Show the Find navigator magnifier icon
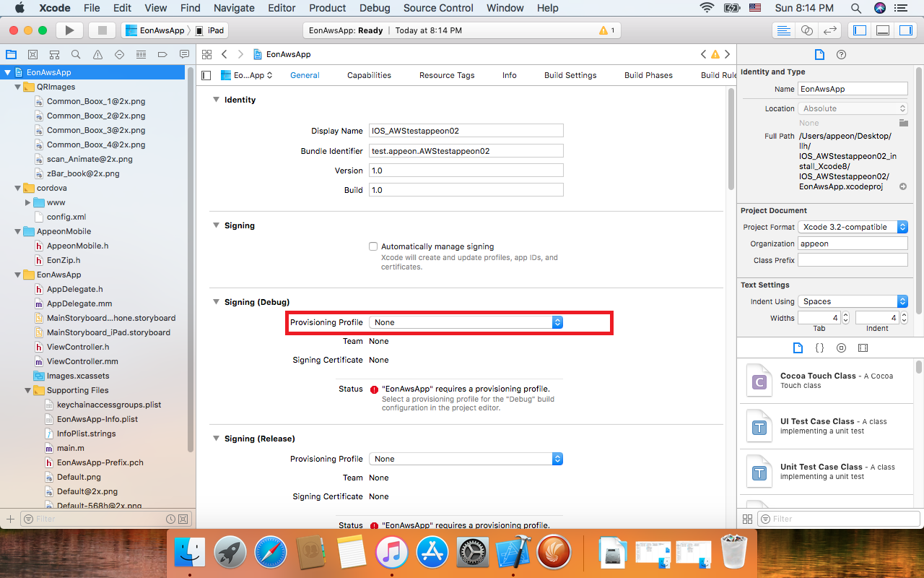The height and width of the screenshot is (578, 924). [76, 55]
